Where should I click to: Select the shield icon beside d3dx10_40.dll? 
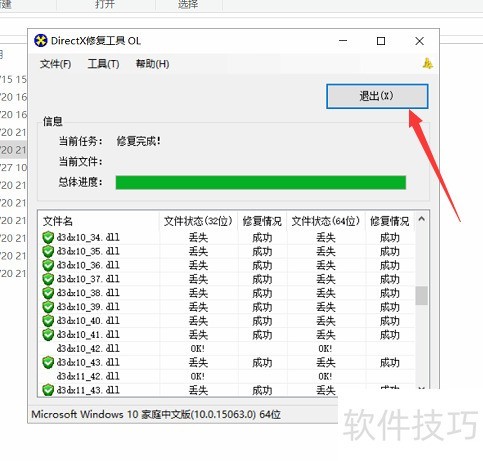(x=48, y=321)
